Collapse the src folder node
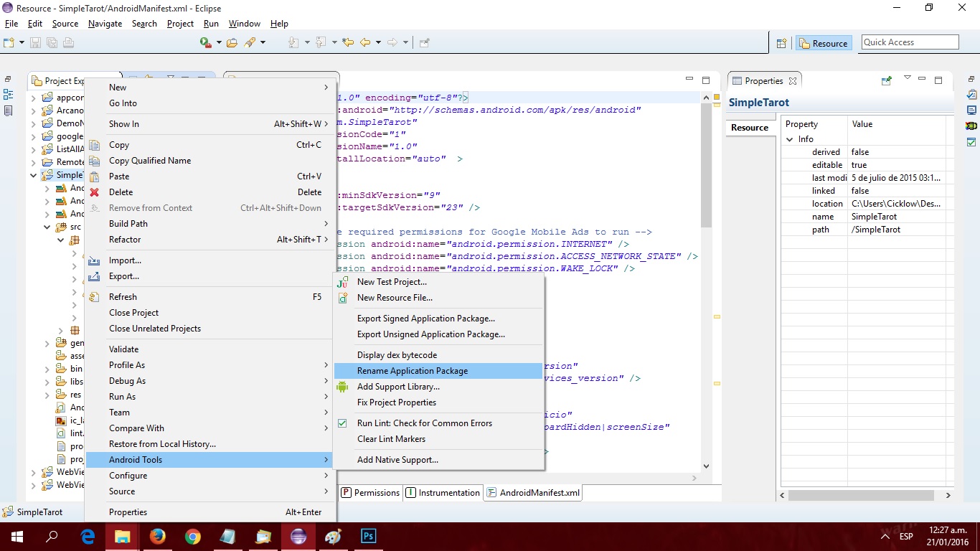 coord(47,227)
